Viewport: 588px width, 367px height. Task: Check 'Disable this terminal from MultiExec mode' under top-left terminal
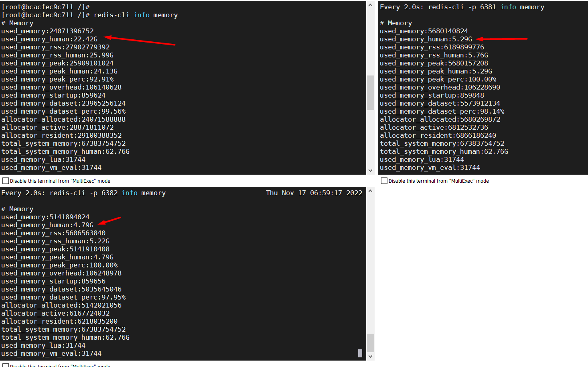click(x=6, y=181)
